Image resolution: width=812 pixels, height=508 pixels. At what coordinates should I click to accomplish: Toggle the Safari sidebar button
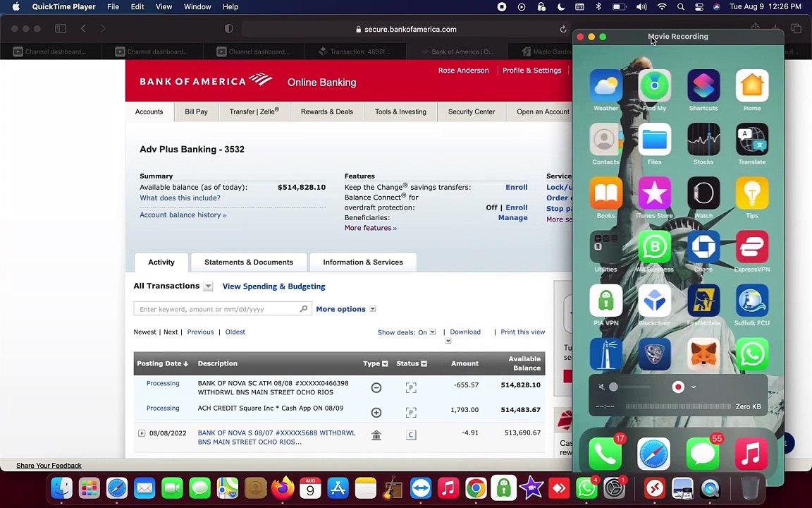(x=61, y=28)
